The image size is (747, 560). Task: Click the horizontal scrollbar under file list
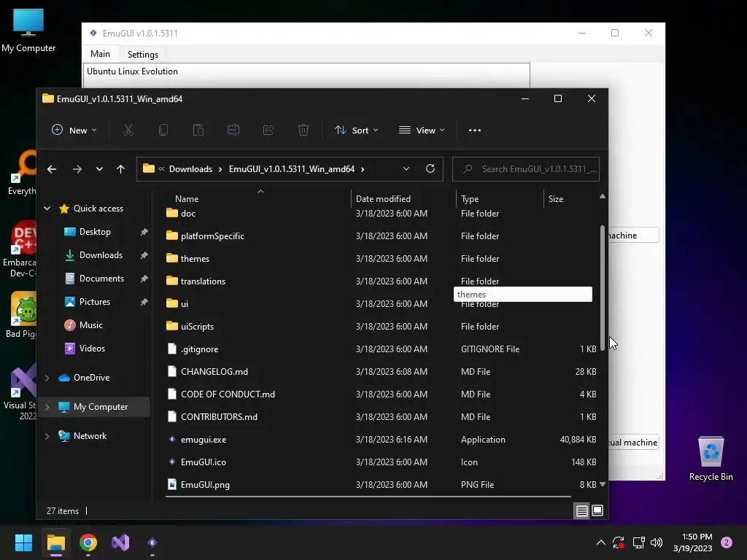368,496
